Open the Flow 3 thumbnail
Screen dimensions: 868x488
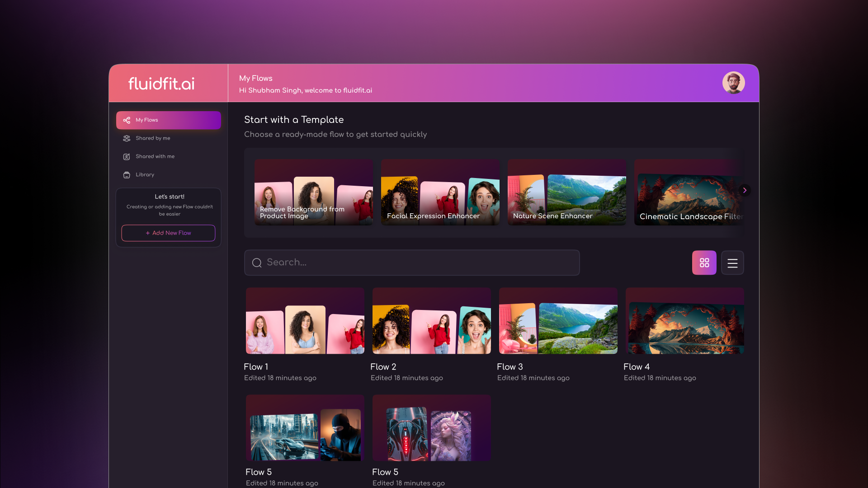(558, 321)
